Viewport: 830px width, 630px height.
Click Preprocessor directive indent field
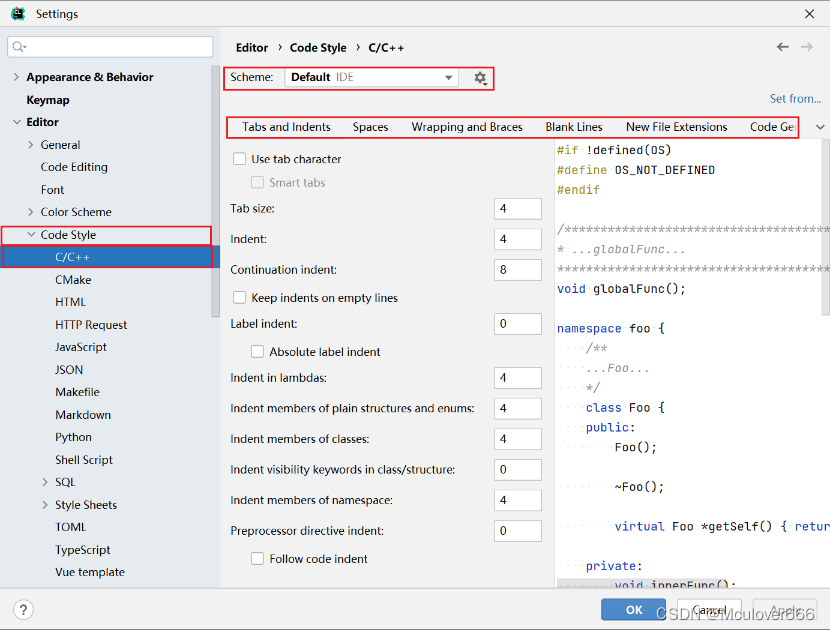pos(518,531)
